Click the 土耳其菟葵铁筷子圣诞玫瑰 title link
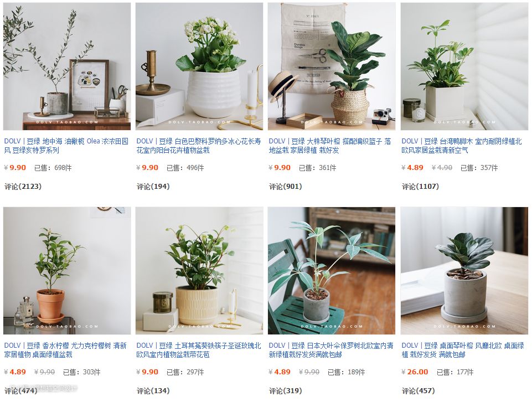532x402 pixels. click(199, 350)
